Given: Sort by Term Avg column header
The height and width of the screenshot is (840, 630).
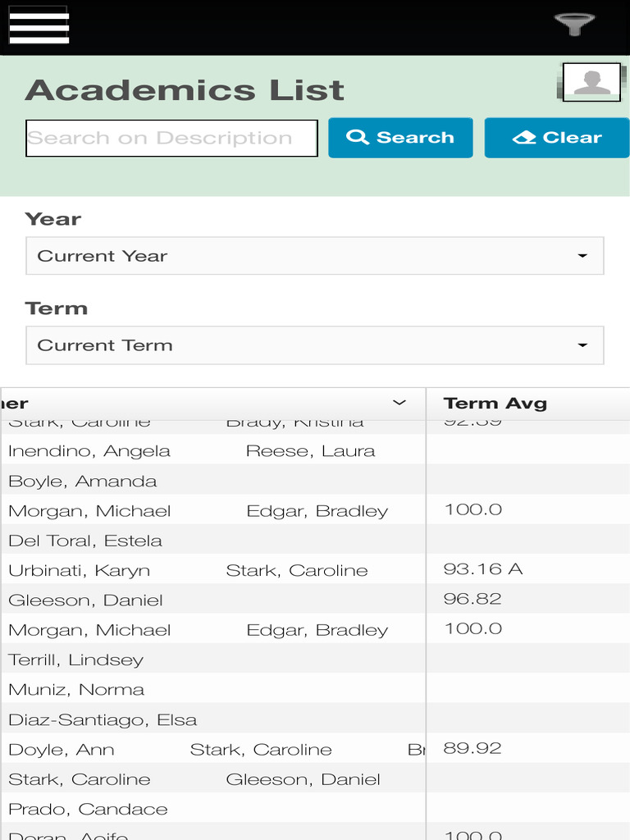Looking at the screenshot, I should point(495,403).
